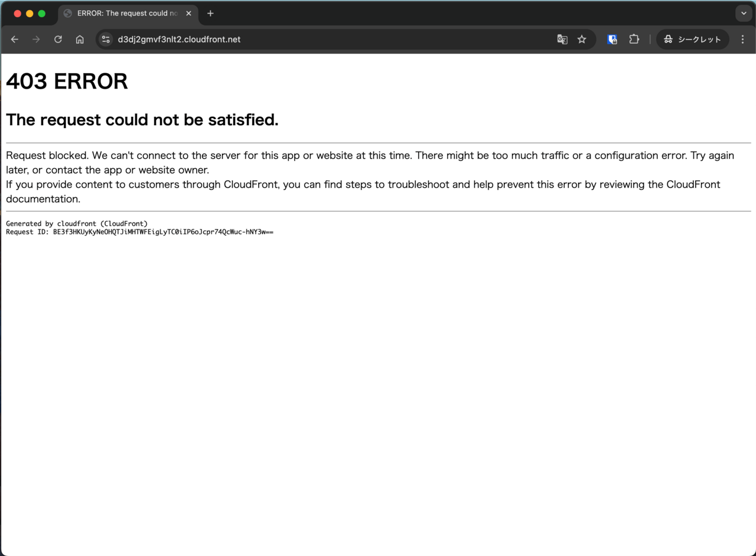
Task: Click the grayed-out forward arrow
Action: pos(36,40)
